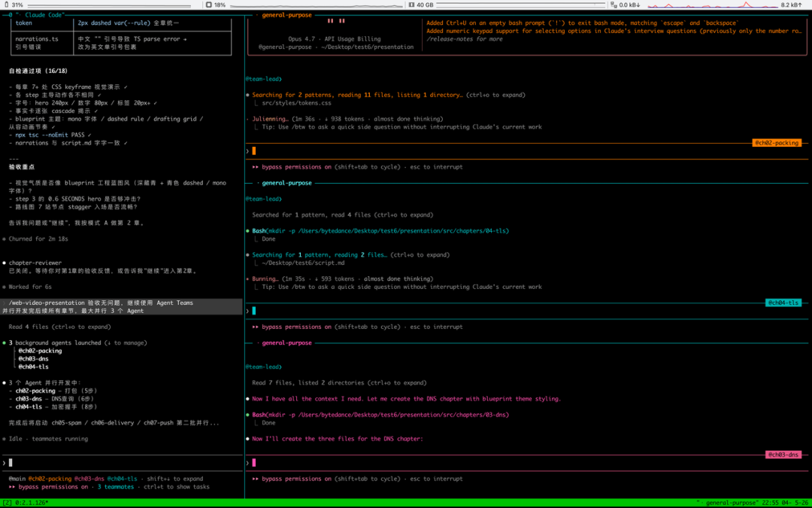Click @ch02-packing in the bottom teammate bar
This screenshot has height=508, width=812.
[x=50, y=479]
